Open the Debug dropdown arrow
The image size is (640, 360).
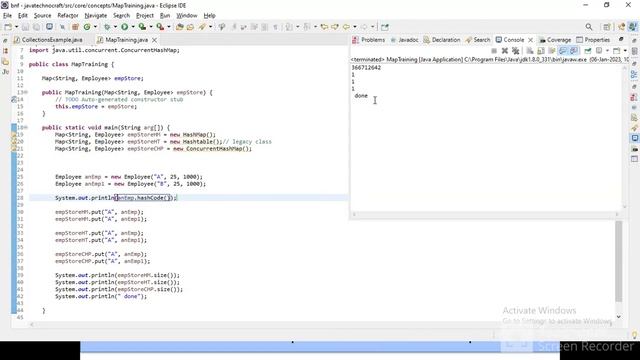115,27
